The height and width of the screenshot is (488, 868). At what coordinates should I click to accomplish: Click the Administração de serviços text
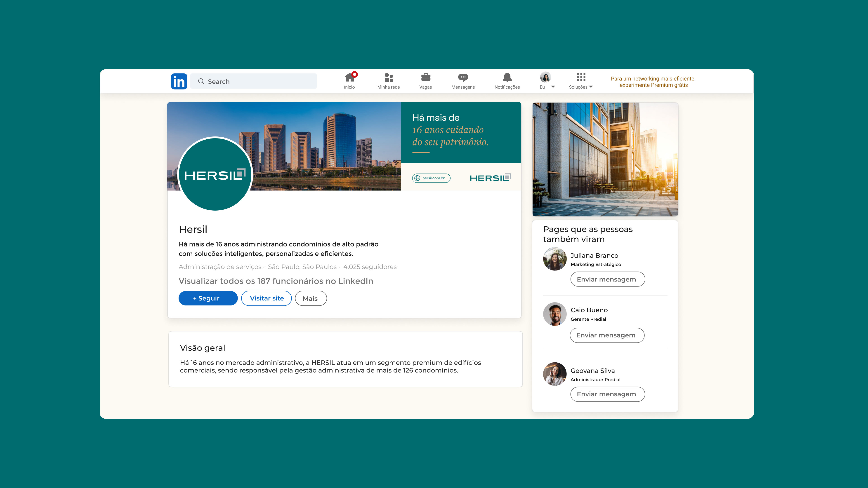[x=220, y=267]
